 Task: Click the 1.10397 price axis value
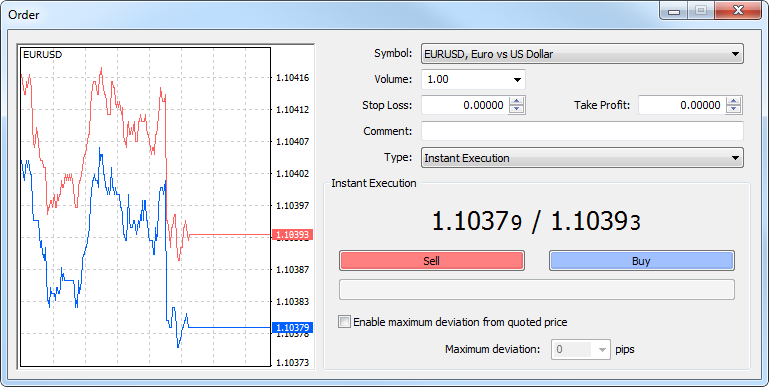point(292,206)
